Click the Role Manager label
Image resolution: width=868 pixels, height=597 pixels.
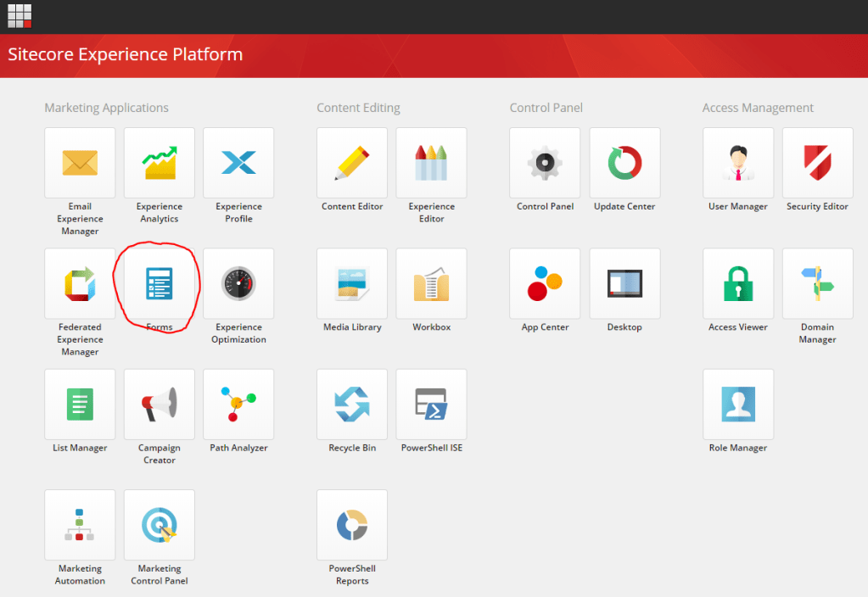(738, 448)
